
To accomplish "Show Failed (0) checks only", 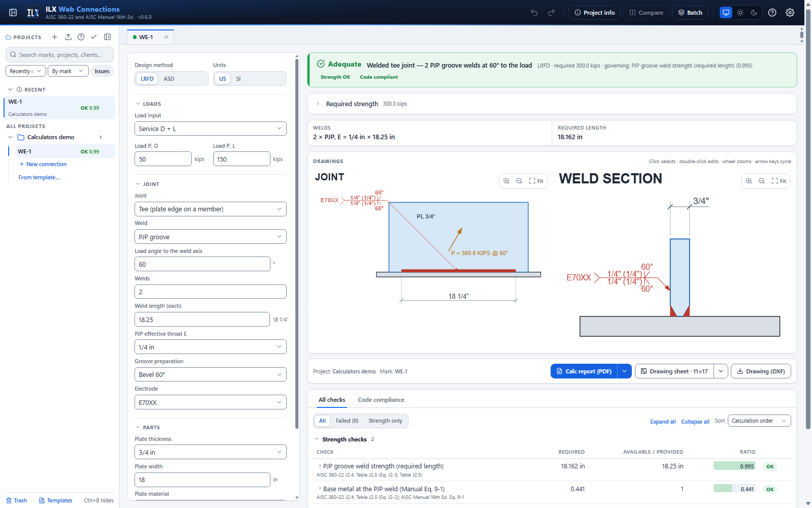I will coord(347,421).
